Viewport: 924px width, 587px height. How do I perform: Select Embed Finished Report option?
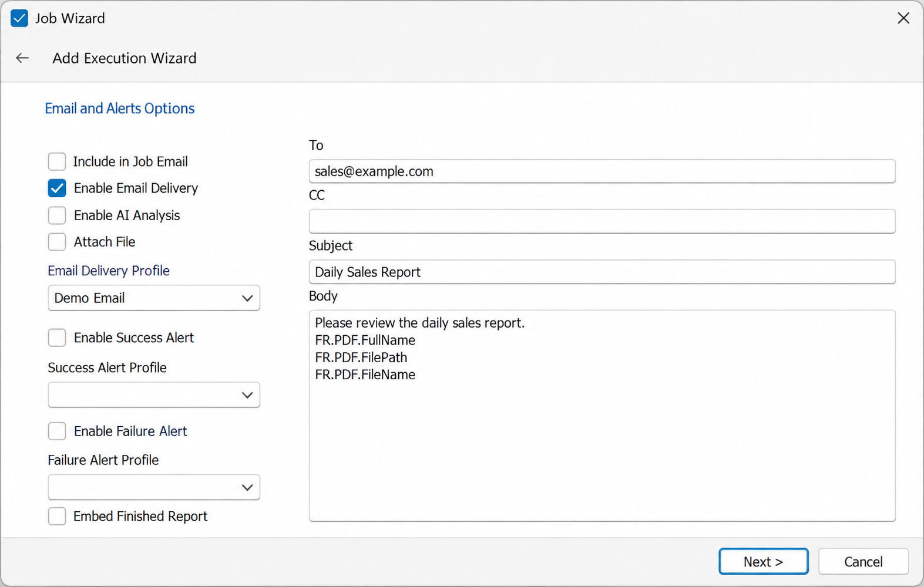point(57,516)
